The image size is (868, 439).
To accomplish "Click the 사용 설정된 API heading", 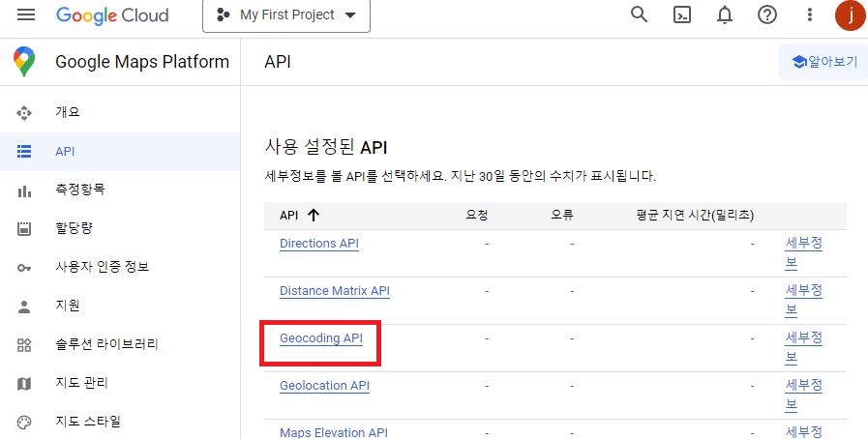I will click(x=326, y=148).
